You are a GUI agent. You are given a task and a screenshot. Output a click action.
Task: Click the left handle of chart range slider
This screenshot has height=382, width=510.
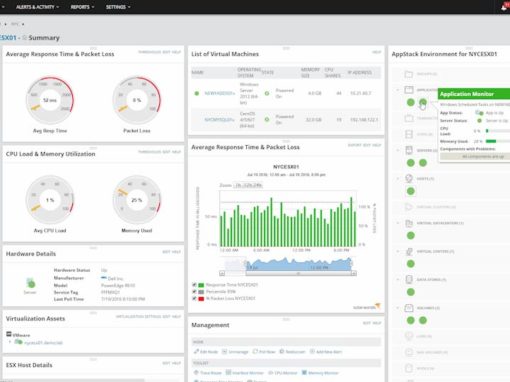click(x=246, y=264)
